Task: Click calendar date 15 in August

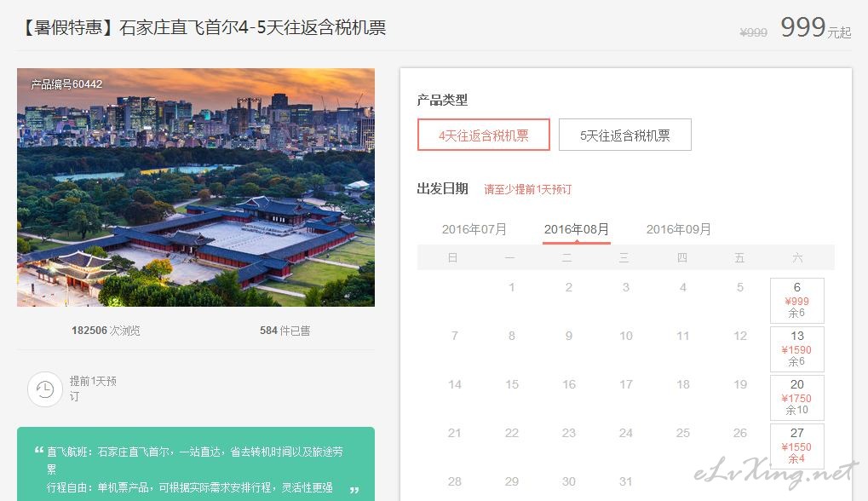Action: pyautogui.click(x=512, y=384)
